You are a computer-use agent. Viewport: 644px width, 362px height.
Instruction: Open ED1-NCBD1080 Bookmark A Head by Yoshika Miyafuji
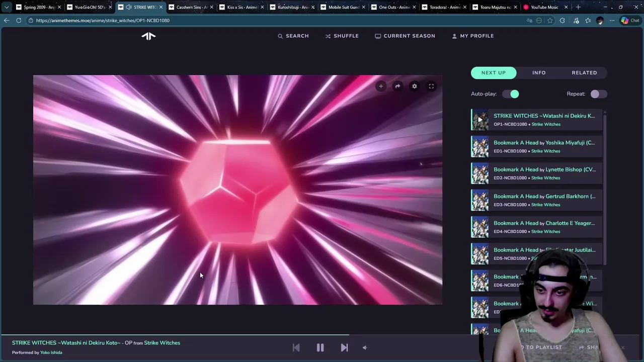[536, 146]
